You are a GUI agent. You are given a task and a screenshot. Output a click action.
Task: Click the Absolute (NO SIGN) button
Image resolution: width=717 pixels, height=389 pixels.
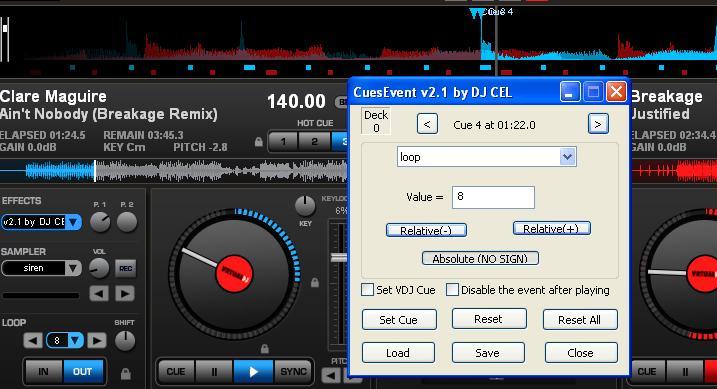tap(480, 259)
